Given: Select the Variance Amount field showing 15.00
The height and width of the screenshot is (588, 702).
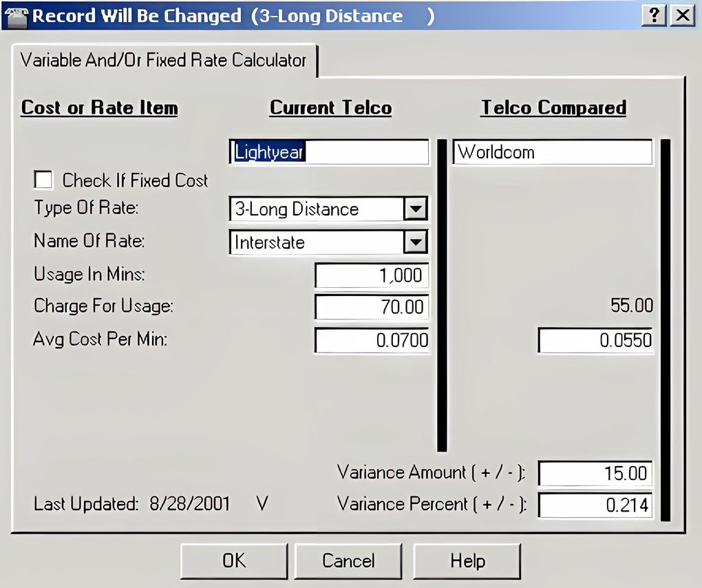Looking at the screenshot, I should (594, 473).
